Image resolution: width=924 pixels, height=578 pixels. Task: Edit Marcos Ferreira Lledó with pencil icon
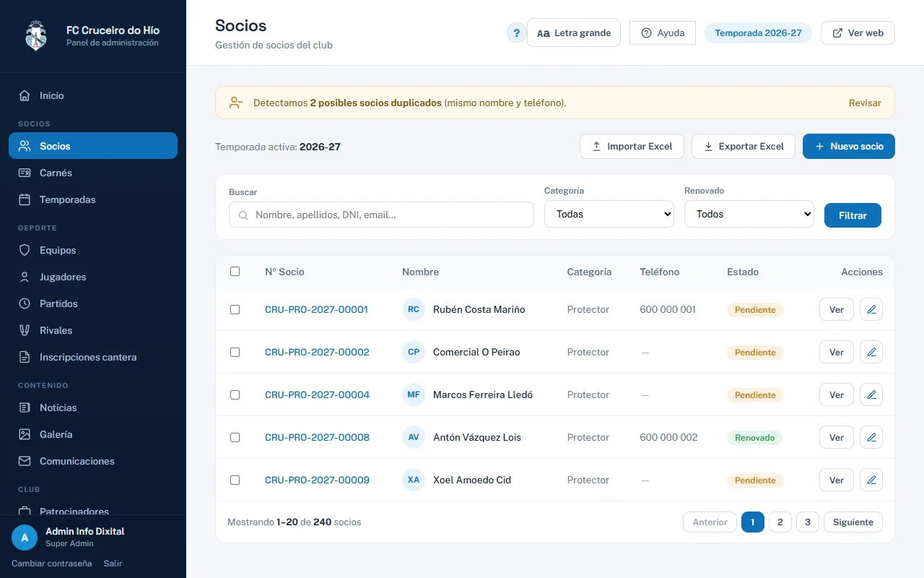pyautogui.click(x=871, y=394)
